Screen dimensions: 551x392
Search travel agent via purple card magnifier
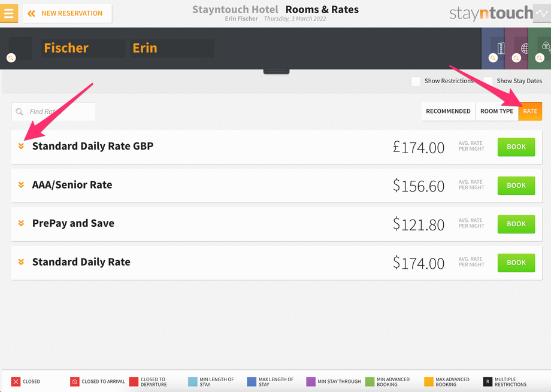pos(516,57)
